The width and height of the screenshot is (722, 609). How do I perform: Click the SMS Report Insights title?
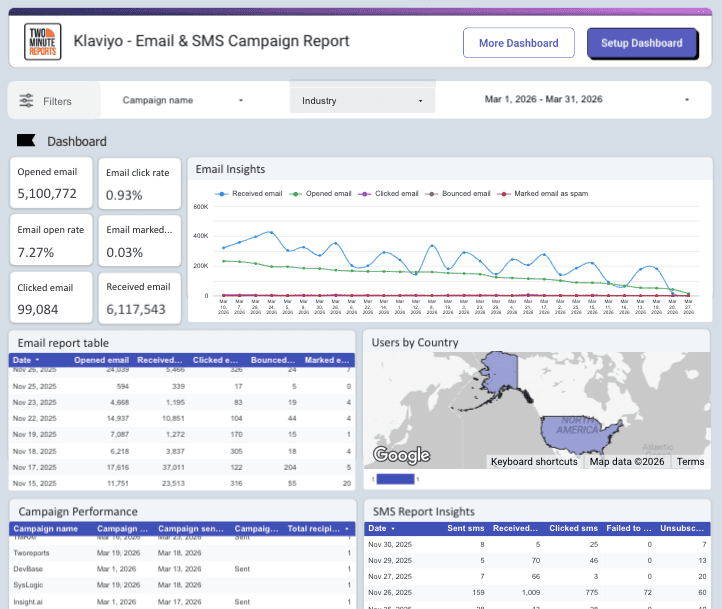[x=424, y=512]
